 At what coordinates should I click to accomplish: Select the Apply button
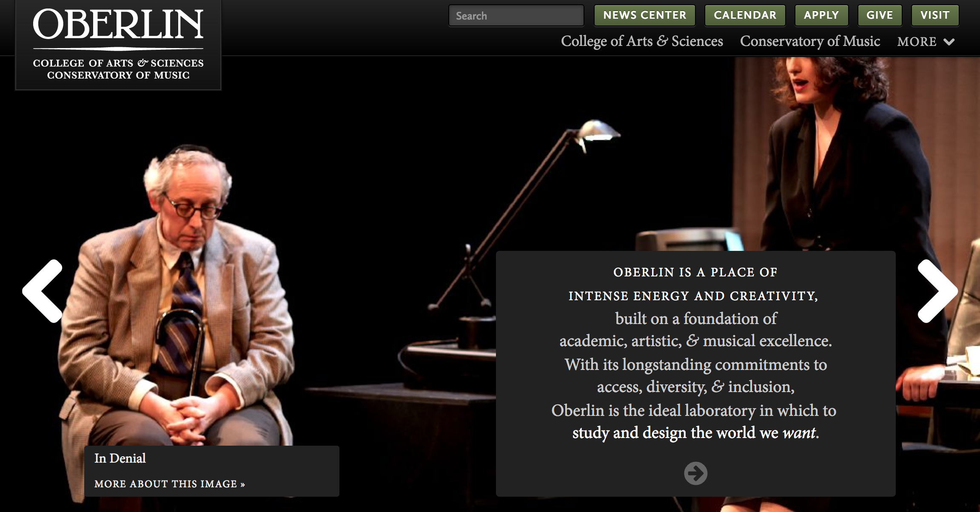pyautogui.click(x=821, y=15)
